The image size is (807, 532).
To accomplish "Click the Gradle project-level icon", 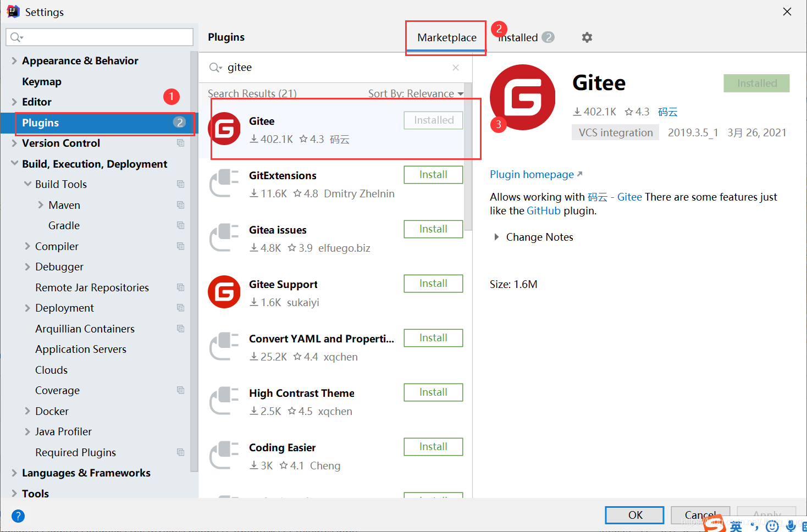I will pyautogui.click(x=180, y=225).
